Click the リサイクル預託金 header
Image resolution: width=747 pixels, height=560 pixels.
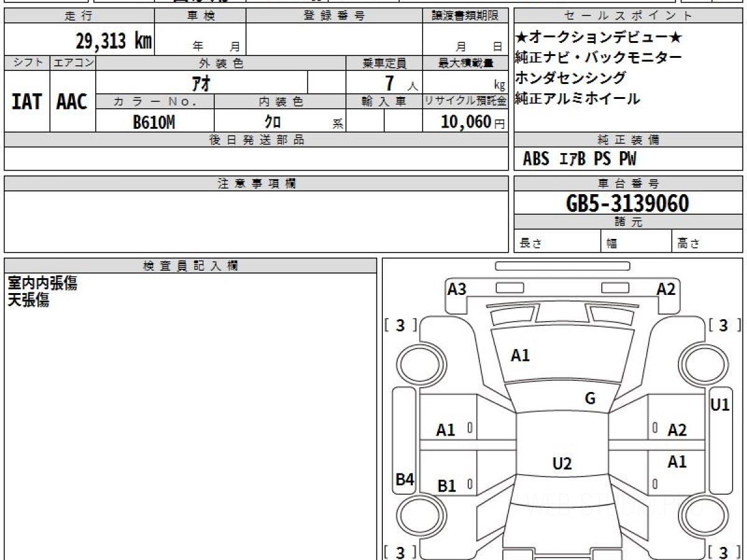coord(465,101)
